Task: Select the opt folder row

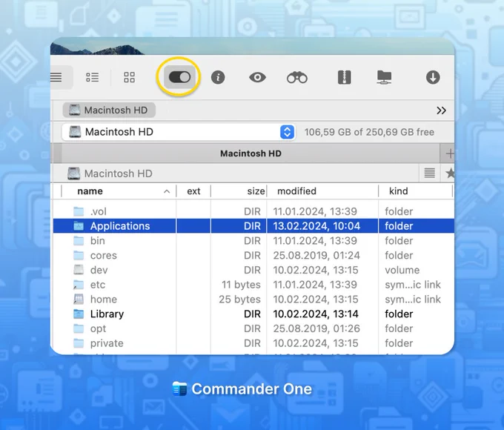Action: click(x=253, y=328)
